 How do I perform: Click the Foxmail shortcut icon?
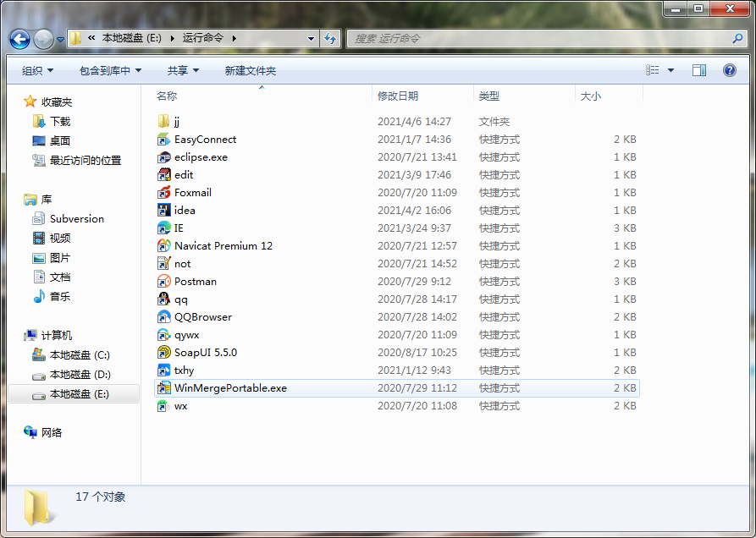(164, 193)
